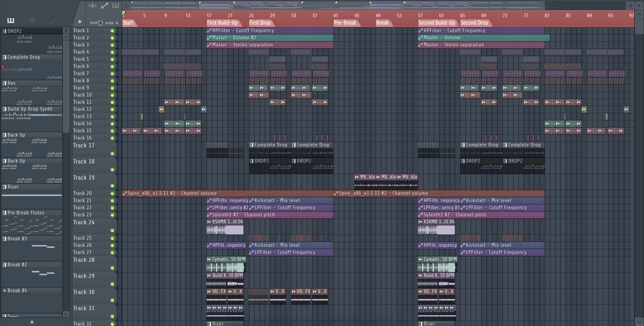Image resolution: width=644 pixels, height=326 pixels.
Task: Click the Break #2 pattern icon
Action: click(x=4, y=265)
